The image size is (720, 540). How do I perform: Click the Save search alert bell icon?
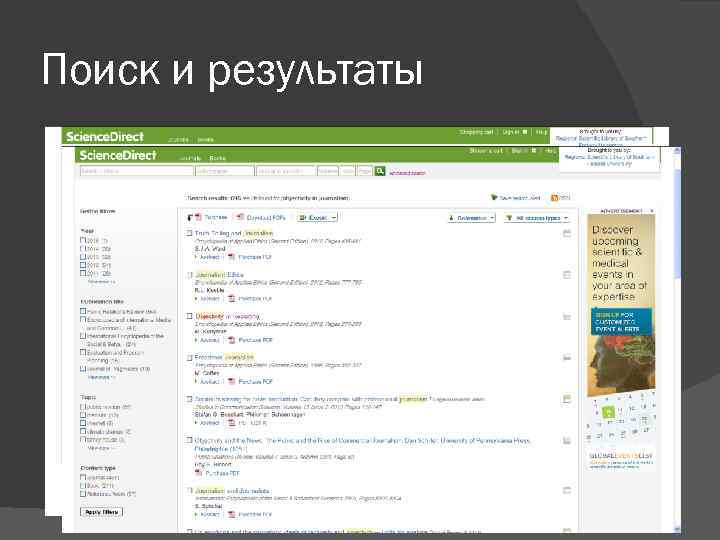coord(494,197)
